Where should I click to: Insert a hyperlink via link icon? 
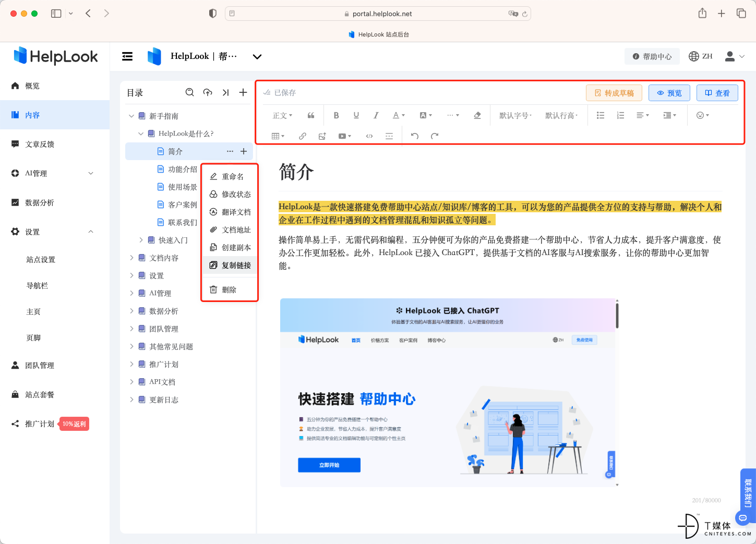303,136
